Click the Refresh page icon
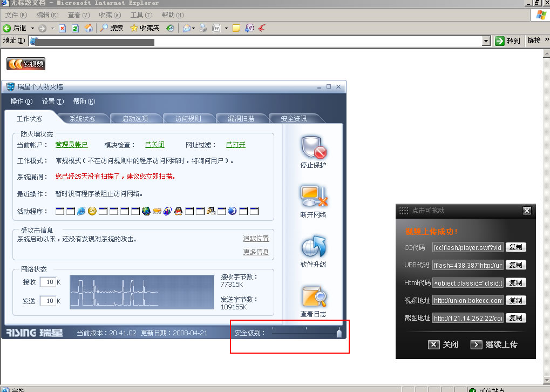Image resolution: width=550 pixels, height=392 pixels. point(75,28)
